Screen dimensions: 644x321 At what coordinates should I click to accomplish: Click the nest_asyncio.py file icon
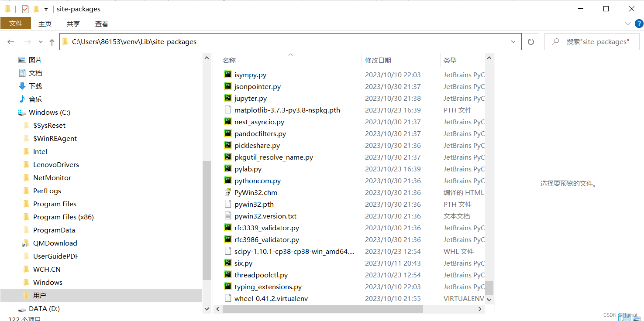click(227, 122)
